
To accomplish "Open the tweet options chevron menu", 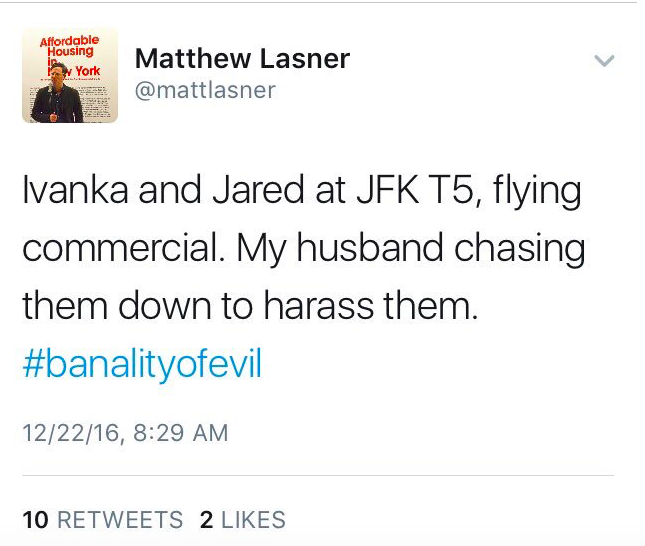I will click(x=604, y=60).
